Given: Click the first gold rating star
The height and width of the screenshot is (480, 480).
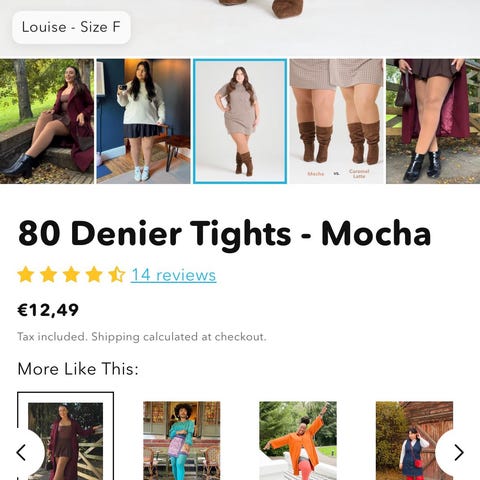Looking at the screenshot, I should [26, 275].
